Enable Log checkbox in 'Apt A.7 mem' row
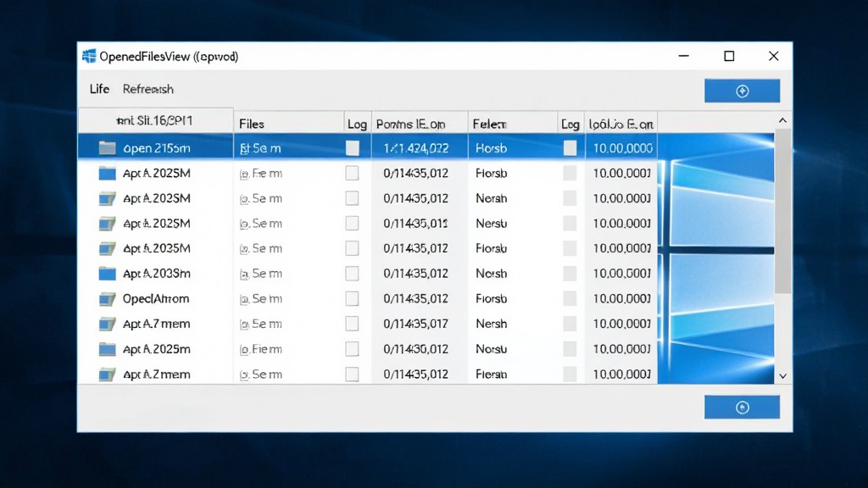 pos(352,324)
